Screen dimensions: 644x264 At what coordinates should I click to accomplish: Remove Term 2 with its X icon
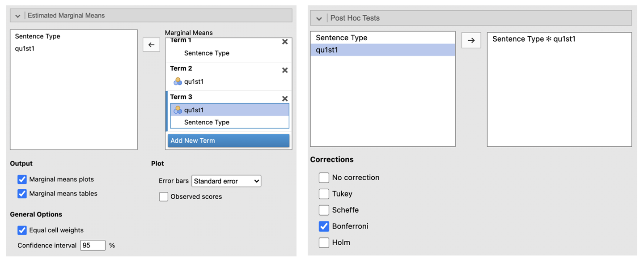(x=285, y=70)
